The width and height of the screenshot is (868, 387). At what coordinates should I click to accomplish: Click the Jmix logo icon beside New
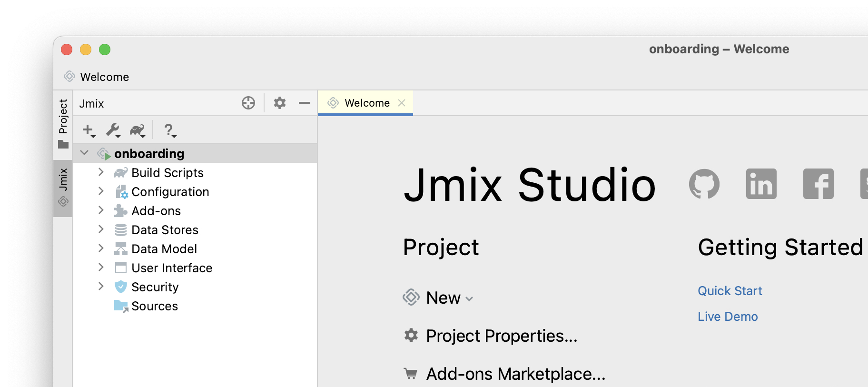[411, 298]
